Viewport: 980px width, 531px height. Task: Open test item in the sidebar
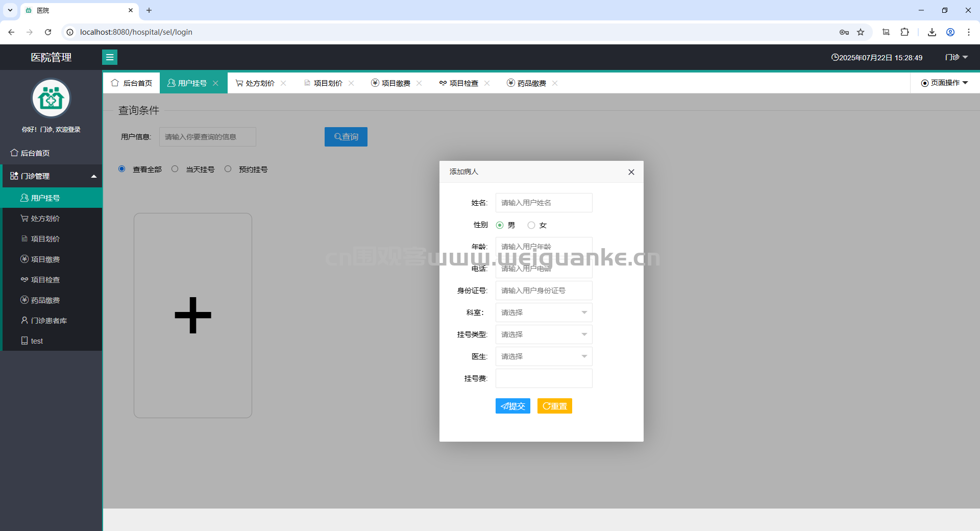(52, 341)
